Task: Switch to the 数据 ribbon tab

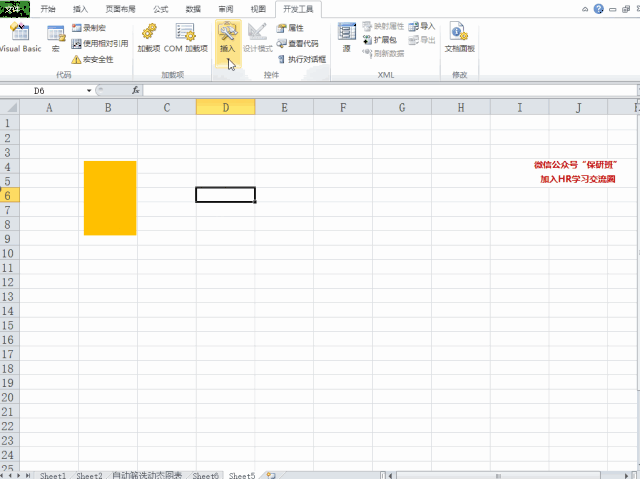Action: 193,9
